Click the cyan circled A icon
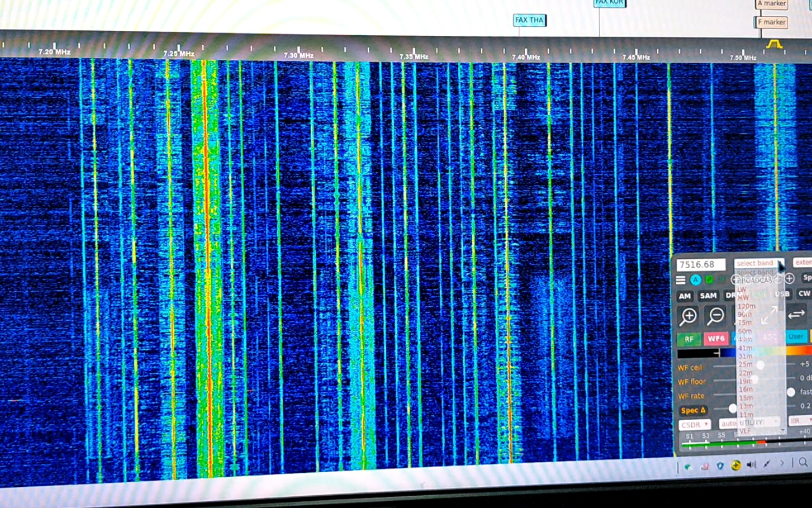812x508 pixels. 695,280
